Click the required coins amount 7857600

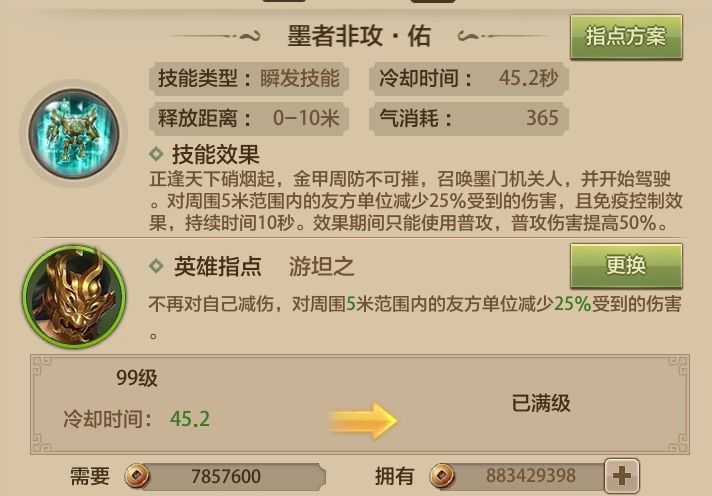[x=226, y=476]
